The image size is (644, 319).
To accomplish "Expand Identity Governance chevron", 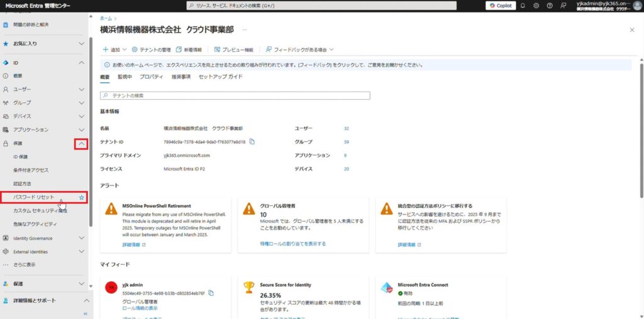I will pyautogui.click(x=81, y=238).
